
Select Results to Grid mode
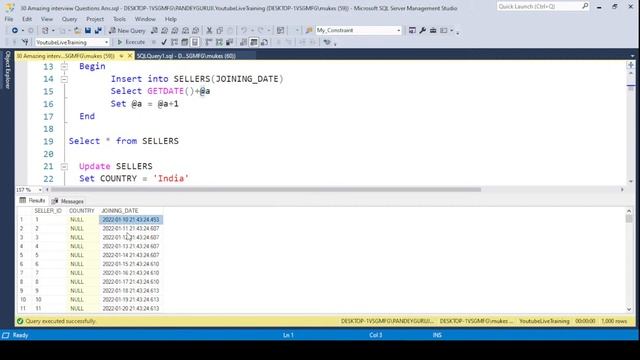[253, 42]
